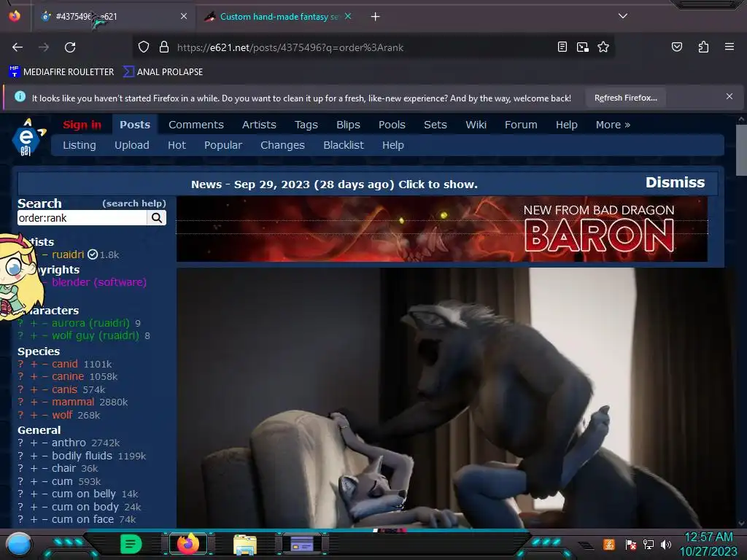Viewport: 747px width, 560px height.
Task: Click the address bar URL
Action: click(290, 47)
